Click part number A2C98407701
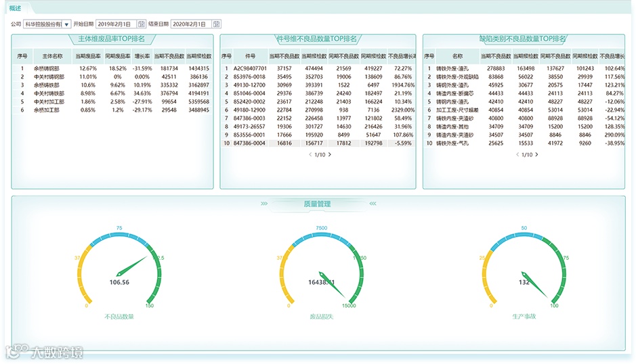 click(250, 68)
